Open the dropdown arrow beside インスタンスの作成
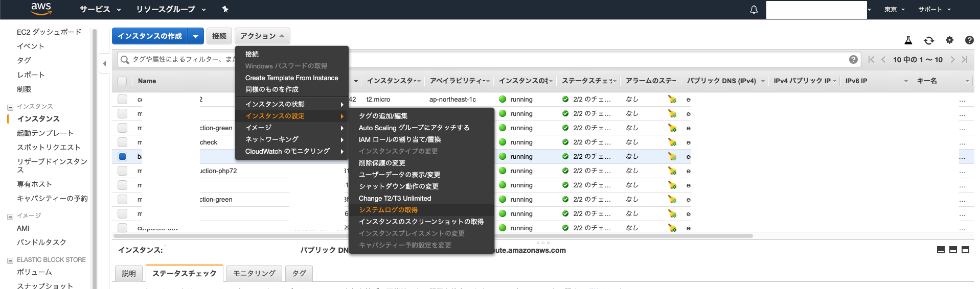The image size is (980, 289). tap(196, 36)
